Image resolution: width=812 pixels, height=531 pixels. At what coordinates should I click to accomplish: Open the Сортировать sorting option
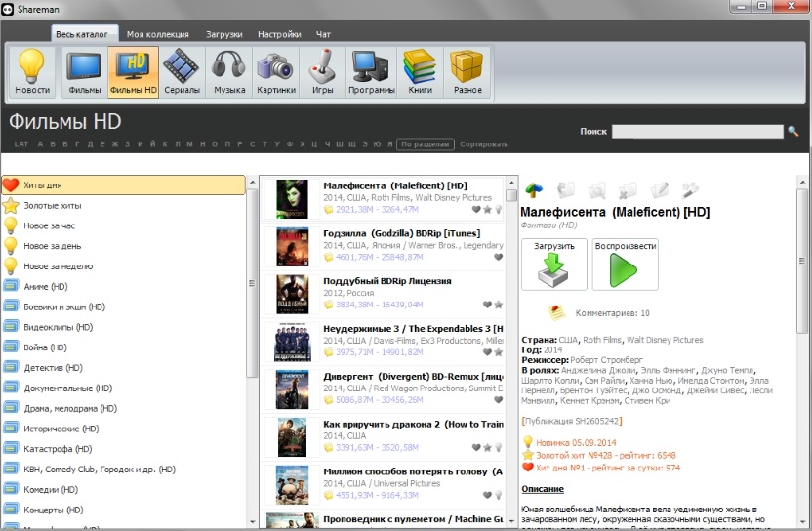[484, 144]
